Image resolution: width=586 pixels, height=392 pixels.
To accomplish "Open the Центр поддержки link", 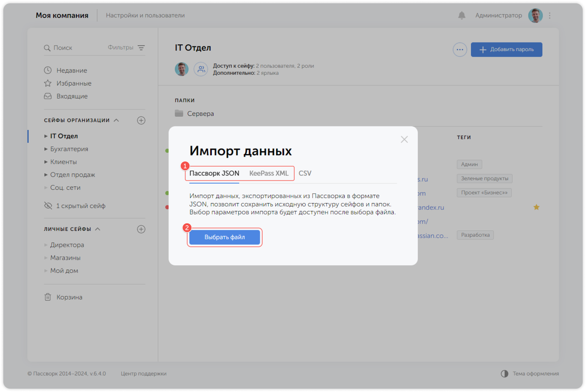I will click(143, 374).
